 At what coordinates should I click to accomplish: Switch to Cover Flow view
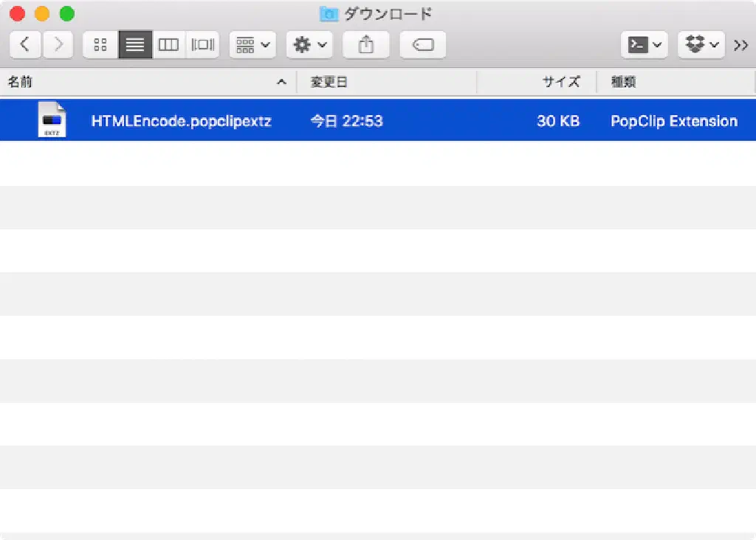click(x=202, y=45)
